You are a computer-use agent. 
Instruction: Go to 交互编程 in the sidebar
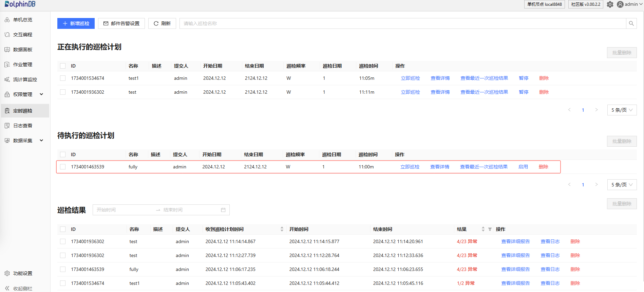point(23,35)
